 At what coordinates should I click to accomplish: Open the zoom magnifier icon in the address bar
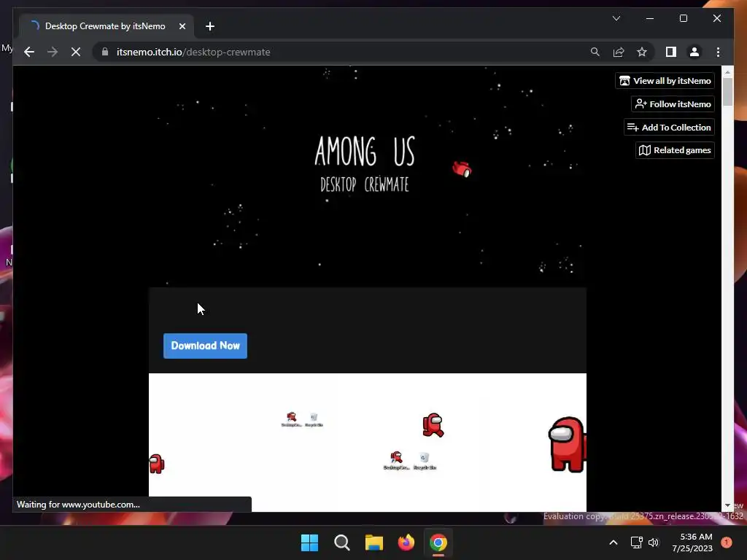pos(595,52)
